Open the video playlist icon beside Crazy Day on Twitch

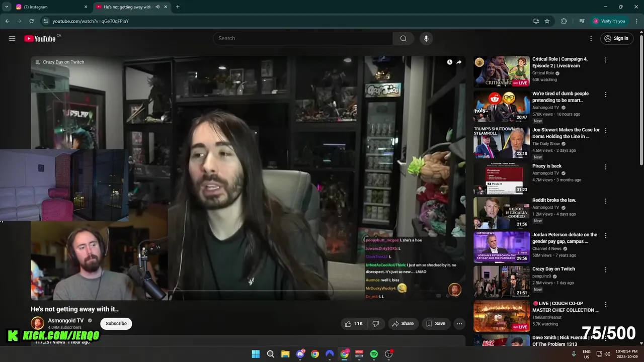coord(37,62)
